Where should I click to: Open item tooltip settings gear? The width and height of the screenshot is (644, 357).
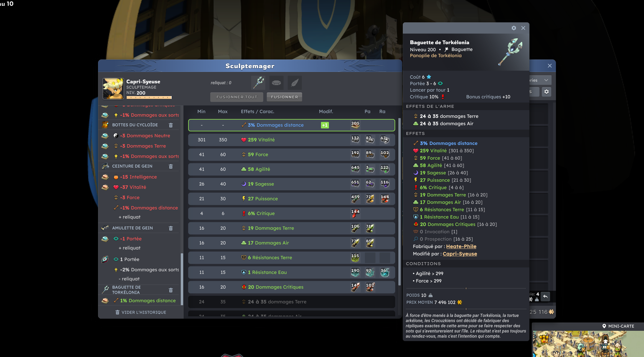pos(514,28)
